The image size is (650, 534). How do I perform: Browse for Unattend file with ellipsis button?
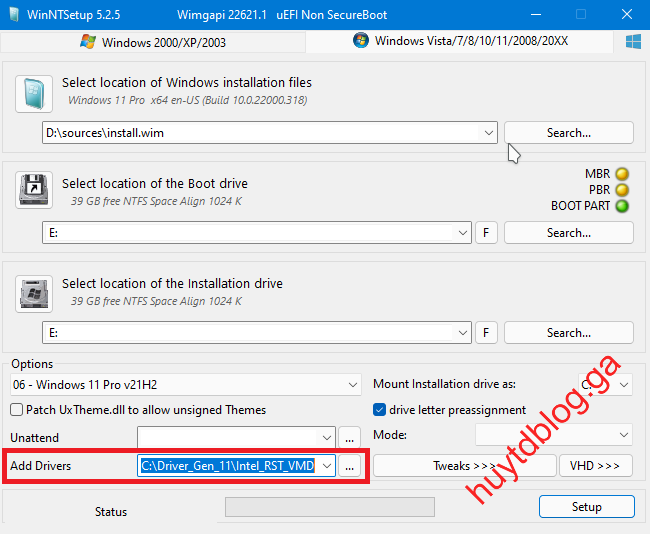[349, 438]
